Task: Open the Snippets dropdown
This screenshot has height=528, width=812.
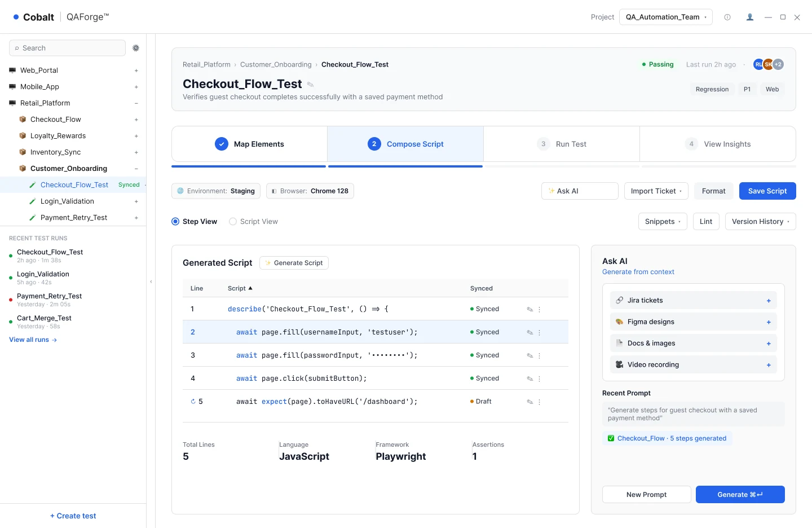Action: point(663,222)
